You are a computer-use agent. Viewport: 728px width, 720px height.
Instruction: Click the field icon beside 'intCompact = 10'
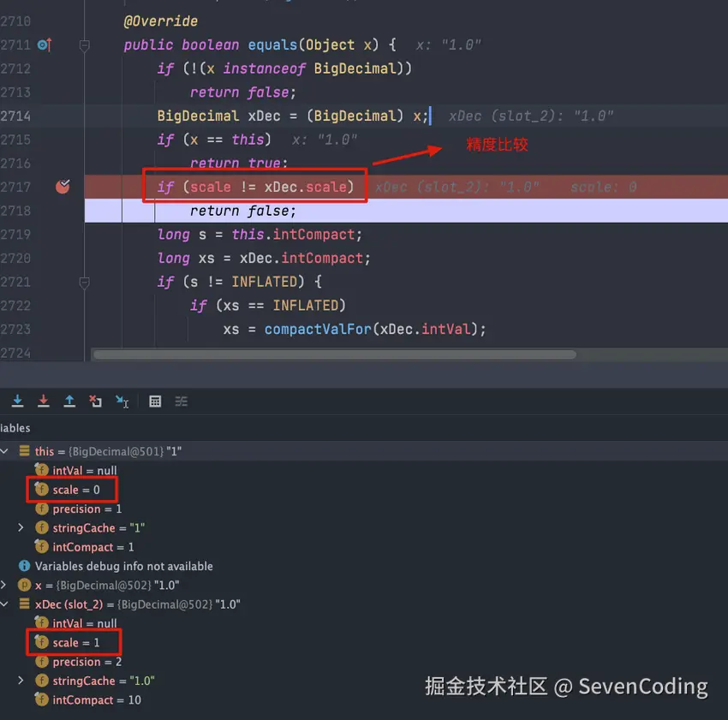41,699
